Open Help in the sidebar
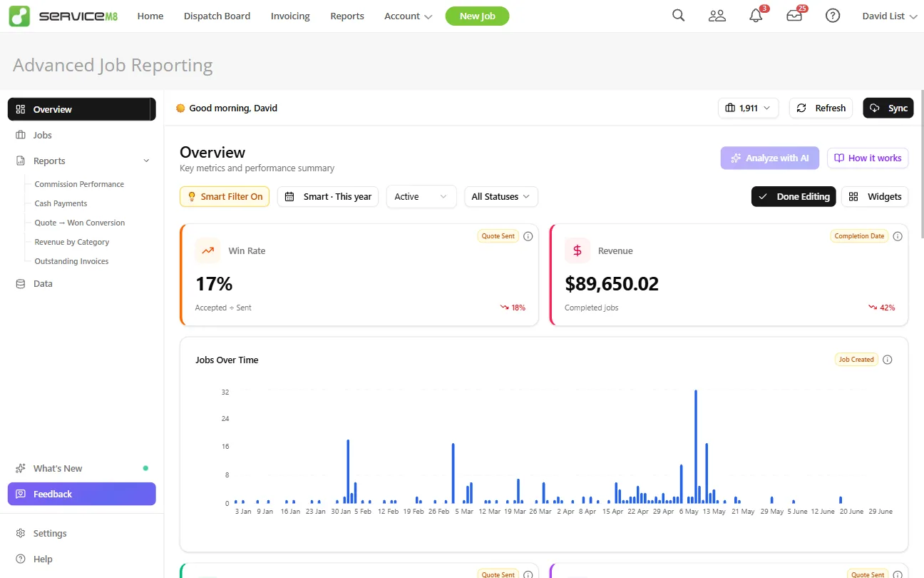 tap(81, 559)
